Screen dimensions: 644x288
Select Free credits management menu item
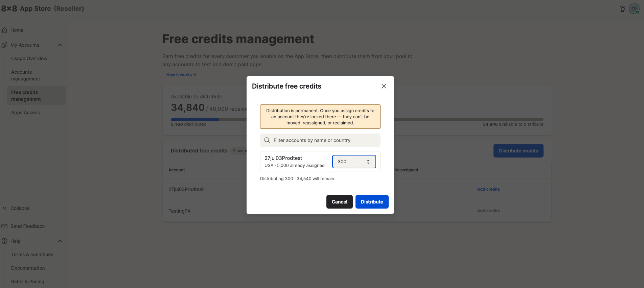pos(37,96)
